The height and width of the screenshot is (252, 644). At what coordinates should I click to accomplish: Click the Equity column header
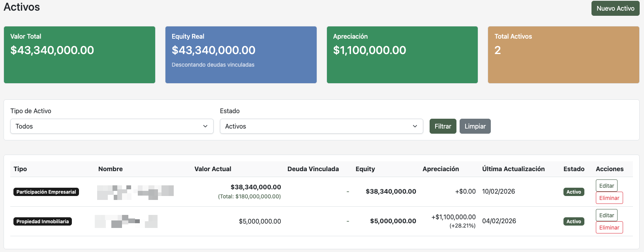tap(365, 169)
